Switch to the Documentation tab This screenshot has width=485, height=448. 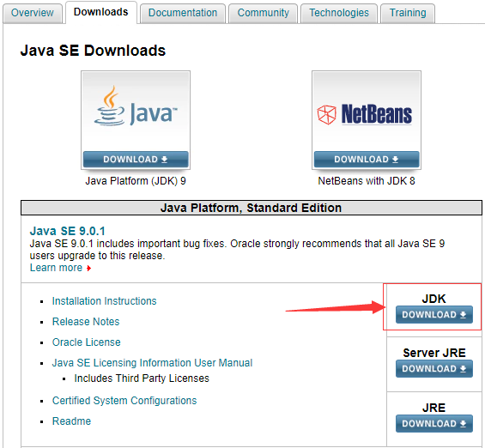click(x=183, y=13)
